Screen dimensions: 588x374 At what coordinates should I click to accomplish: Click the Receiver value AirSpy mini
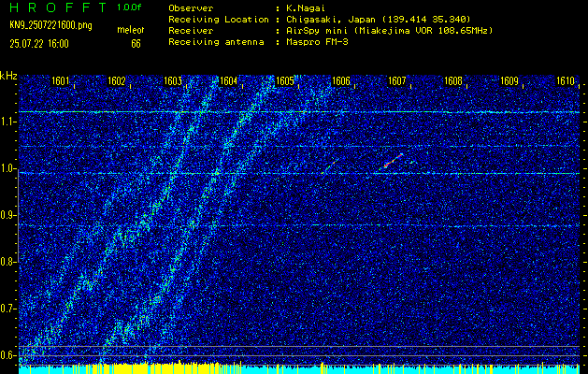(x=390, y=30)
